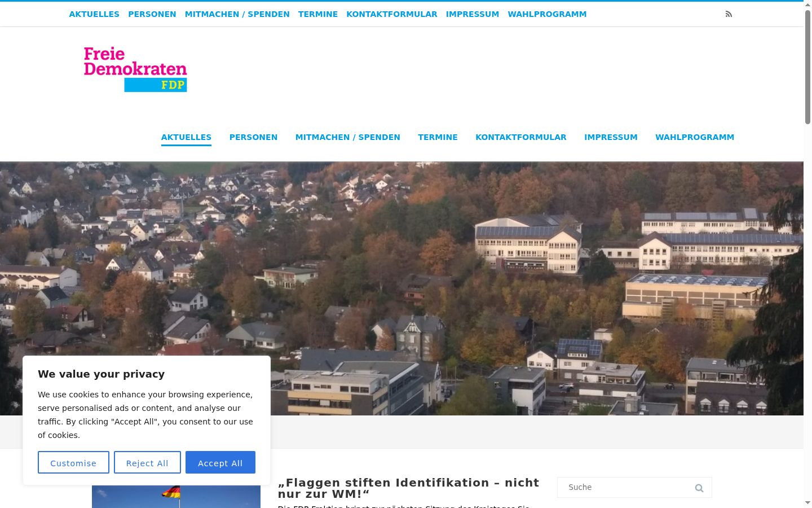Screen dimensions: 812x508
Task: Open the article „Flaggen stiften Identifikation“
Action: [408, 488]
